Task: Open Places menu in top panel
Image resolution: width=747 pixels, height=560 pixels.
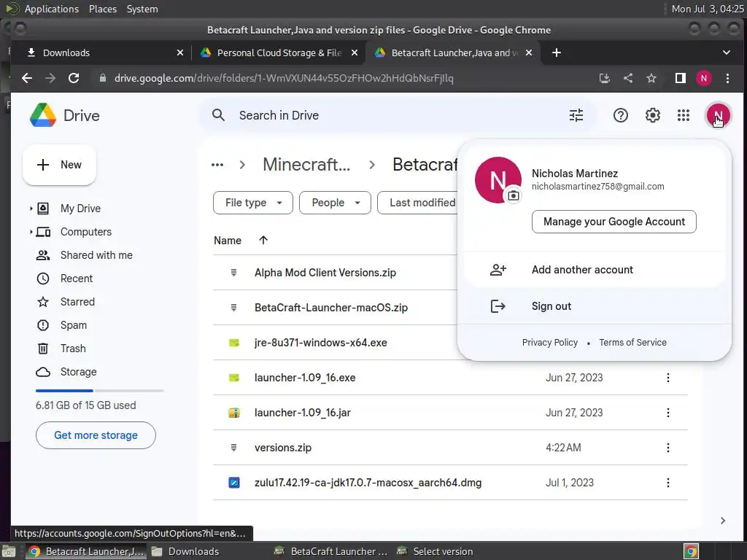Action: (x=102, y=9)
